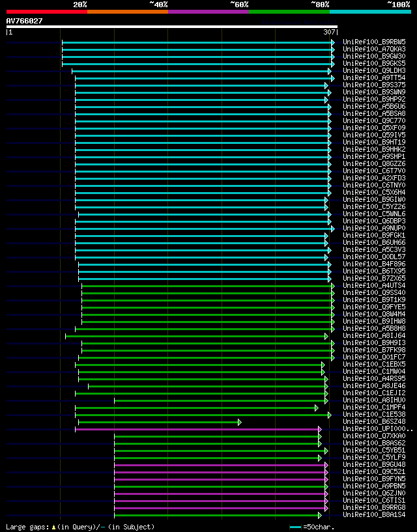The width and height of the screenshot is (417, 532).
Task: Open hit UniRef100_A9TT54
Action: [374, 77]
